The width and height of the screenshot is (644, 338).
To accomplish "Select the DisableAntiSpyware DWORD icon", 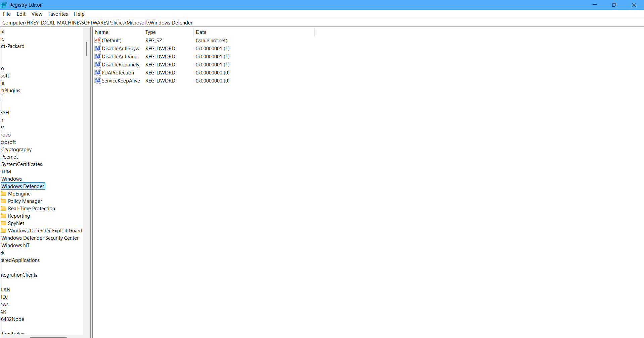I will 98,48.
